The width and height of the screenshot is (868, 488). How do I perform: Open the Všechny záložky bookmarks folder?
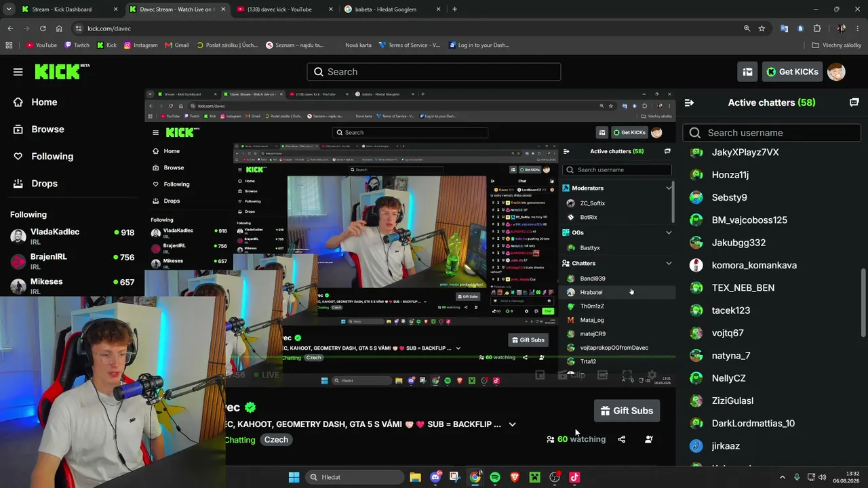pos(836,45)
